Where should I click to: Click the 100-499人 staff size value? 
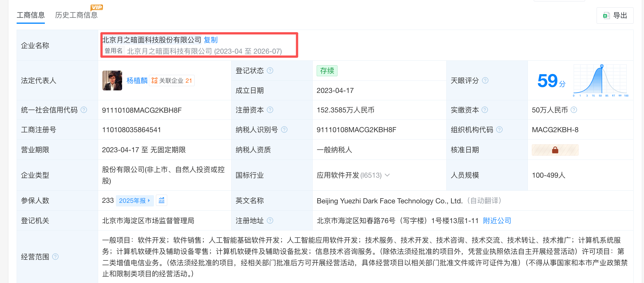click(548, 175)
